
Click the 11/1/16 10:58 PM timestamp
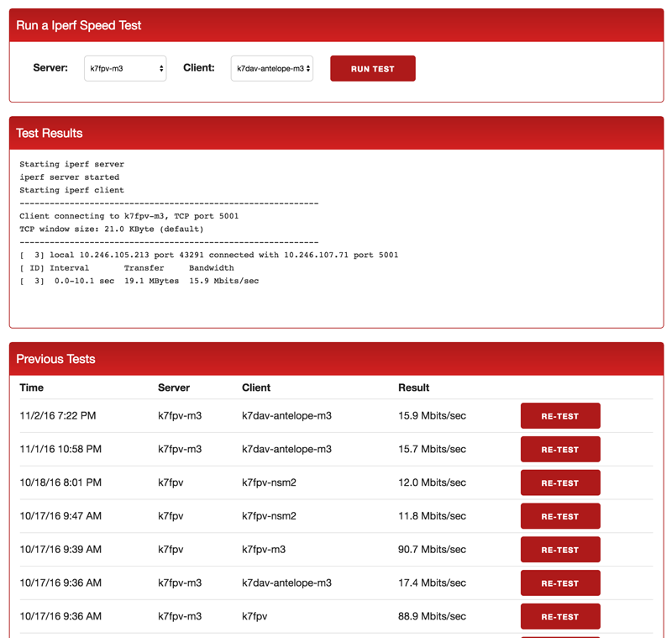pos(60,449)
